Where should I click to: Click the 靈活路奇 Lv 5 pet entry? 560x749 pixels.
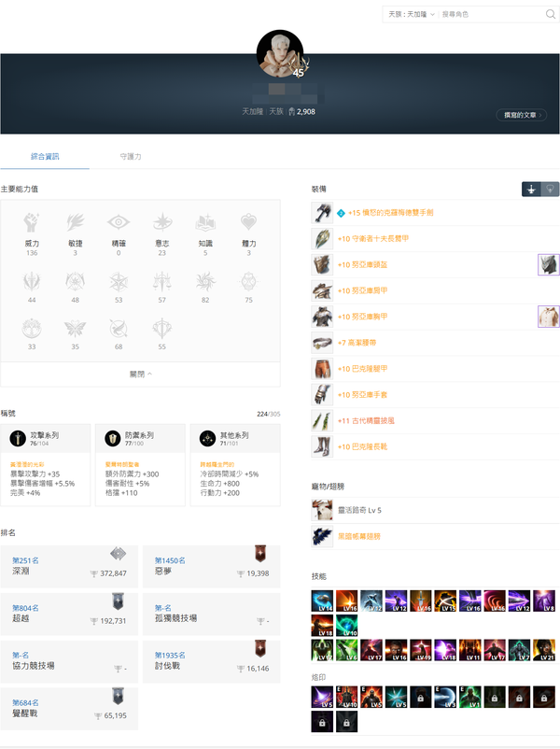359,510
